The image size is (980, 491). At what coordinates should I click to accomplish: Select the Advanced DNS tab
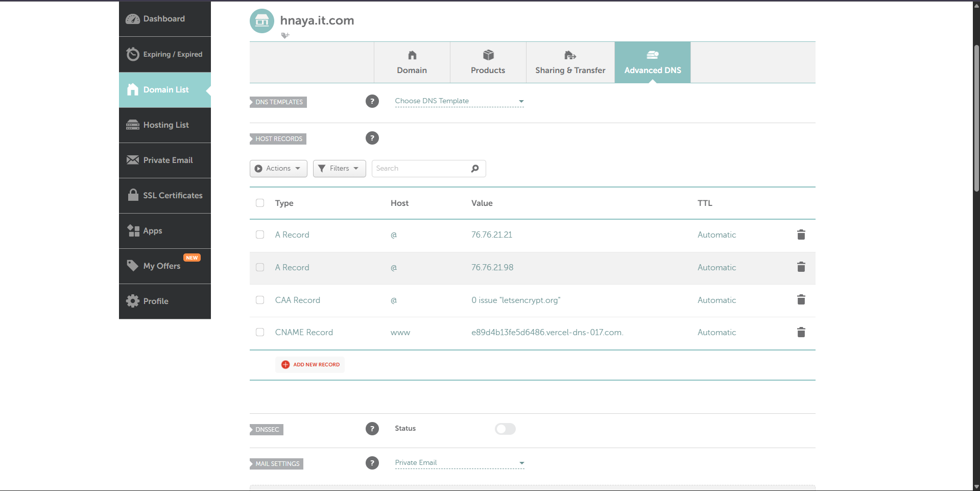coord(653,62)
